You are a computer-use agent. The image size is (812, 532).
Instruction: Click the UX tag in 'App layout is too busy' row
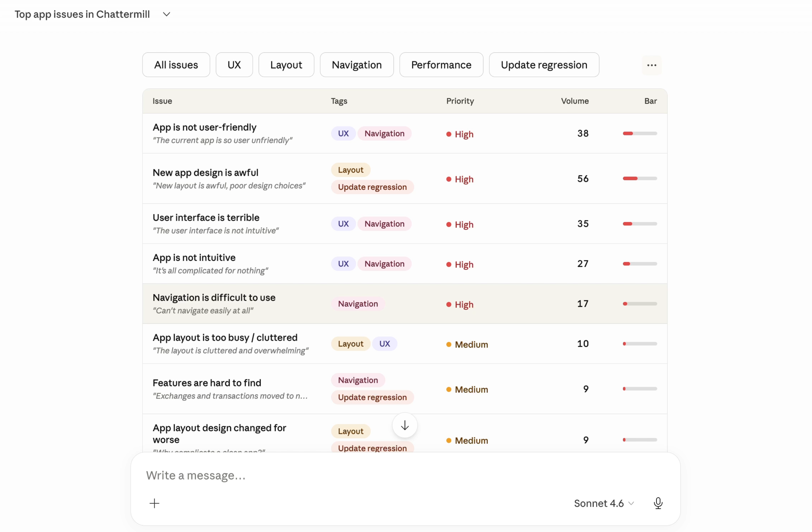[x=384, y=344]
